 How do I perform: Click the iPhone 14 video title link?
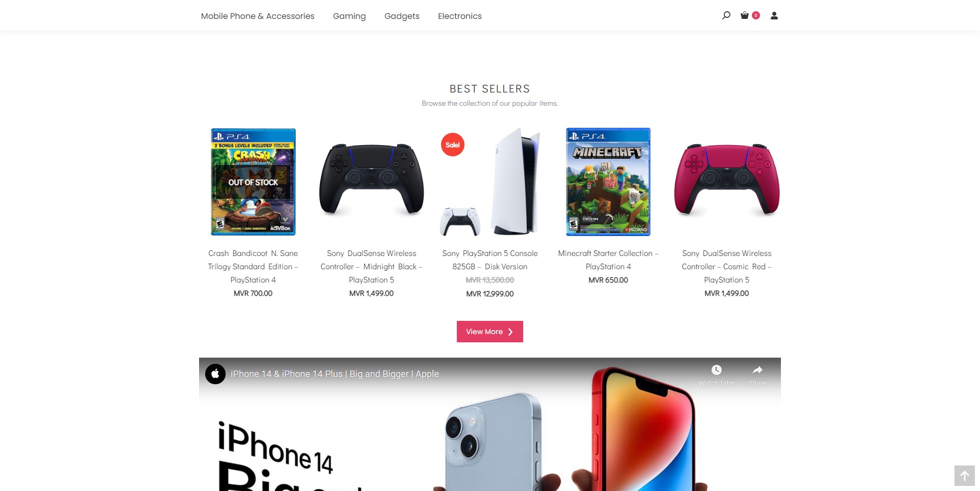pos(335,374)
